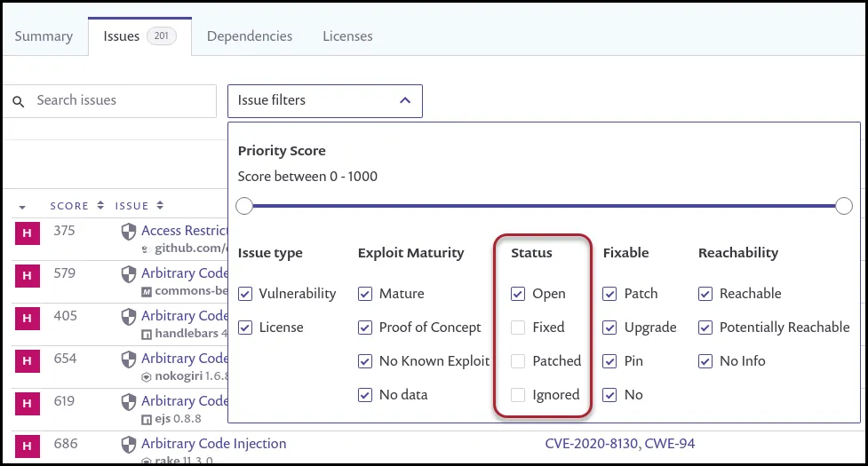Collapse the Issue filters dropdown

point(325,100)
